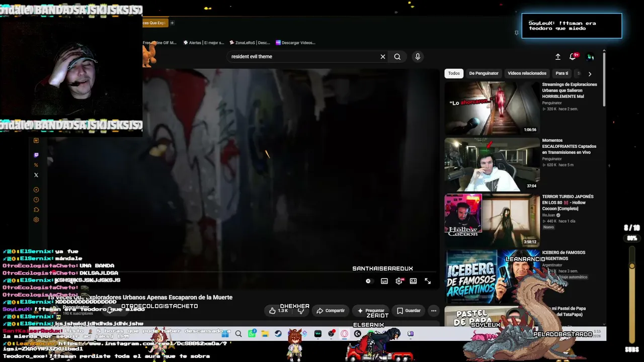
Task: Open 'TERROR TURBIO JAPONÉS' video title
Action: 568,203
